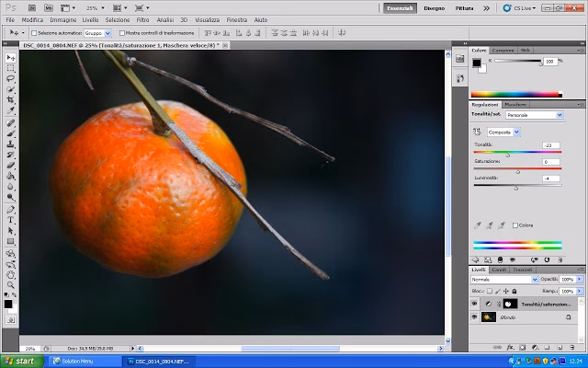Toggle lock transparent pixels option
Viewport: 588px width, 368px height.
click(x=490, y=291)
